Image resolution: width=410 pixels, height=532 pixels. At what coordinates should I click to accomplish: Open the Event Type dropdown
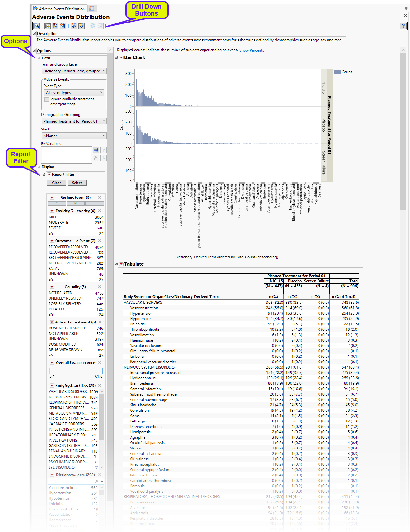tap(74, 93)
